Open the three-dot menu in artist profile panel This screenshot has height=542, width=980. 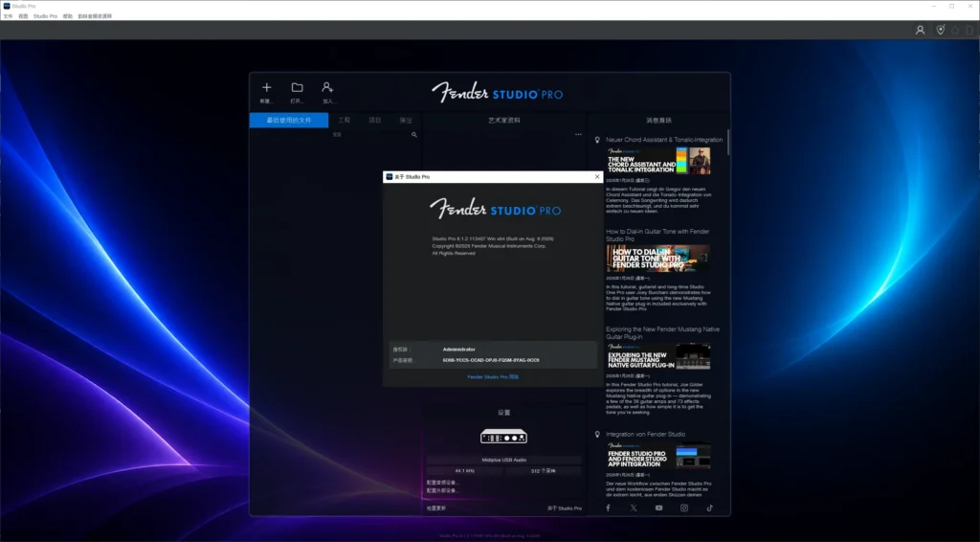pyautogui.click(x=578, y=134)
